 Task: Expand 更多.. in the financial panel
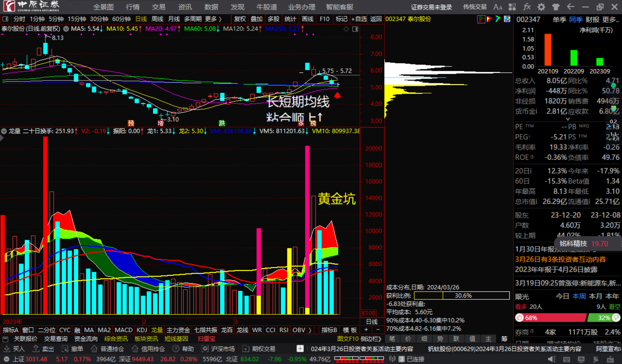click(610, 19)
